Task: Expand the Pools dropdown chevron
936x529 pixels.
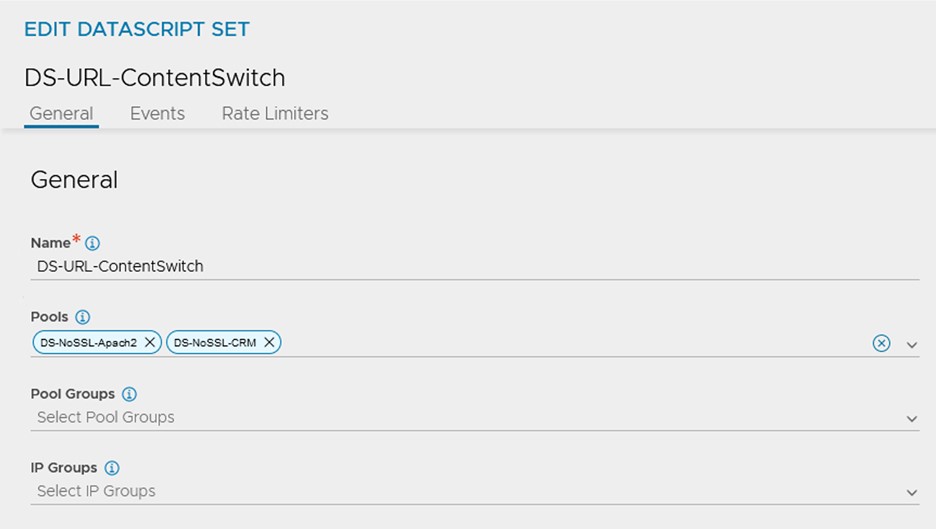Action: (912, 344)
